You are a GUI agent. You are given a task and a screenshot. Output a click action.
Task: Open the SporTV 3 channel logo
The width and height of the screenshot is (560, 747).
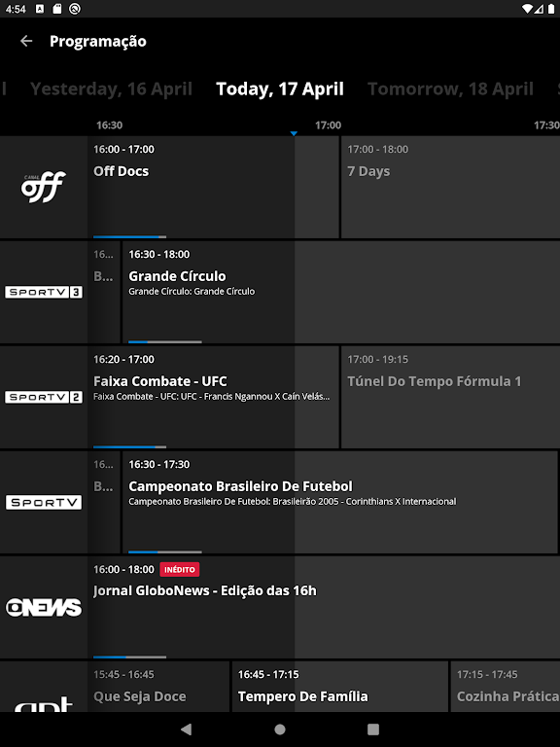pos(44,292)
